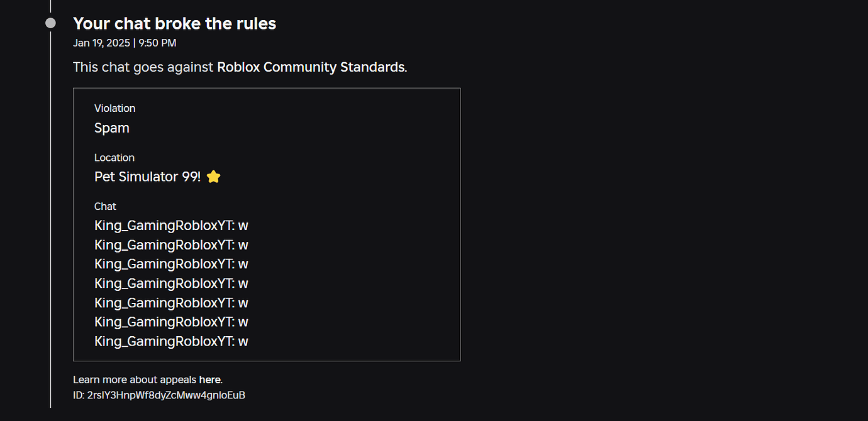This screenshot has width=868, height=421.
Task: Click the third King_GamingRobloxYT chat line
Action: click(171, 264)
